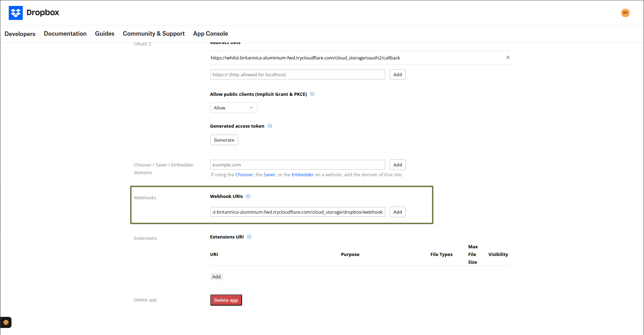Open the Documentation menu item
This screenshot has width=644, height=335.
65,34
